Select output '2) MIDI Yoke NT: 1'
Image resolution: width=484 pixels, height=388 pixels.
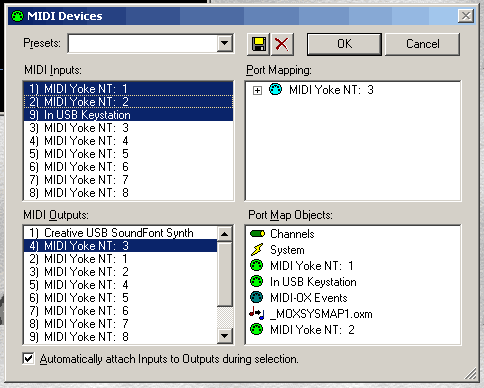(121, 259)
